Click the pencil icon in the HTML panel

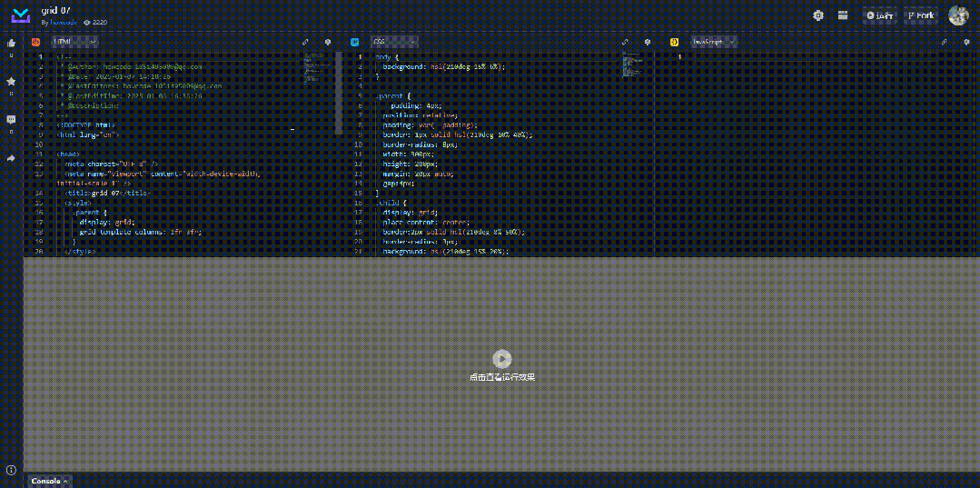coord(305,42)
